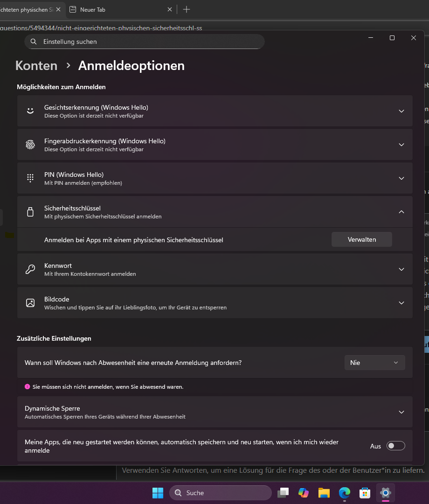The height and width of the screenshot is (504, 429).
Task: Click the pink info icon below the absence setting
Action: [x=28, y=387]
